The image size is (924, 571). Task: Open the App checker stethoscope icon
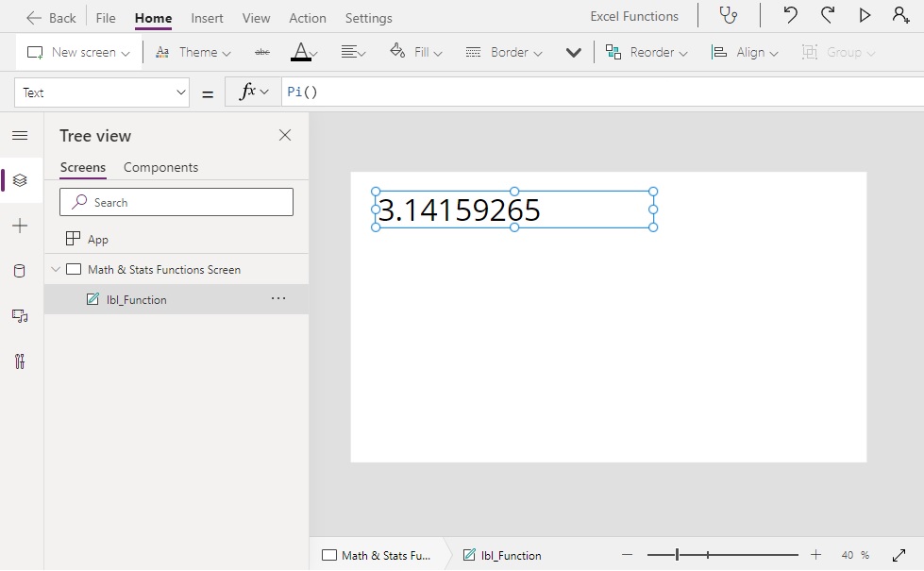(729, 15)
